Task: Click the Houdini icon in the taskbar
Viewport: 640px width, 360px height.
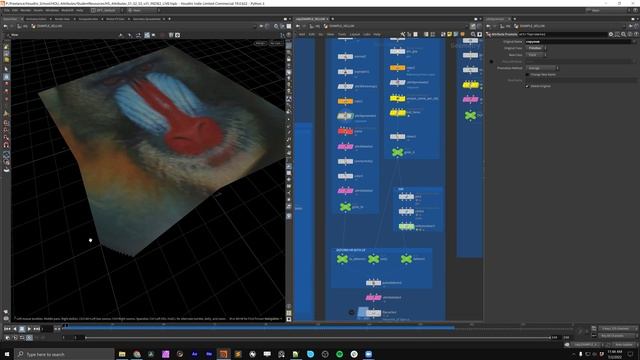Action: pyautogui.click(x=223, y=354)
